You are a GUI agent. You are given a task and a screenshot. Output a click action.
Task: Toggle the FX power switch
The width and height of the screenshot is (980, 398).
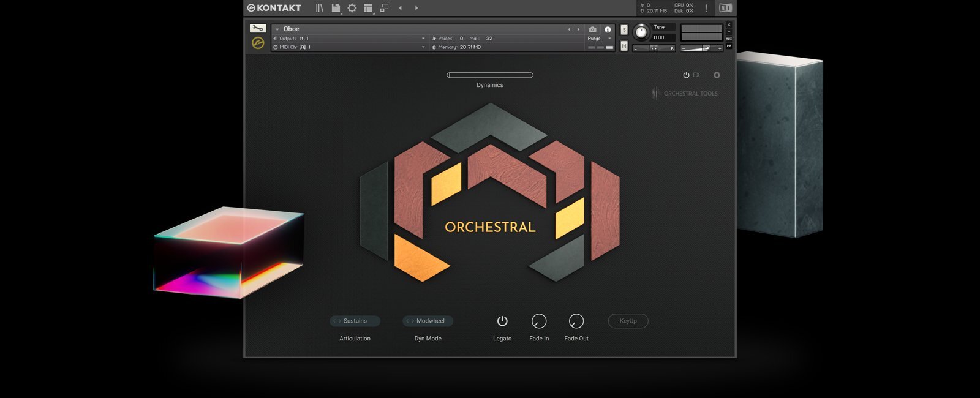click(687, 75)
